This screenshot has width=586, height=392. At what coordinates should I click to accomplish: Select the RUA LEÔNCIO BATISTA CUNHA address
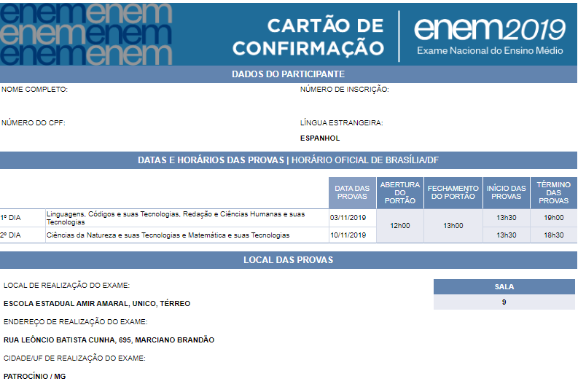(109, 340)
